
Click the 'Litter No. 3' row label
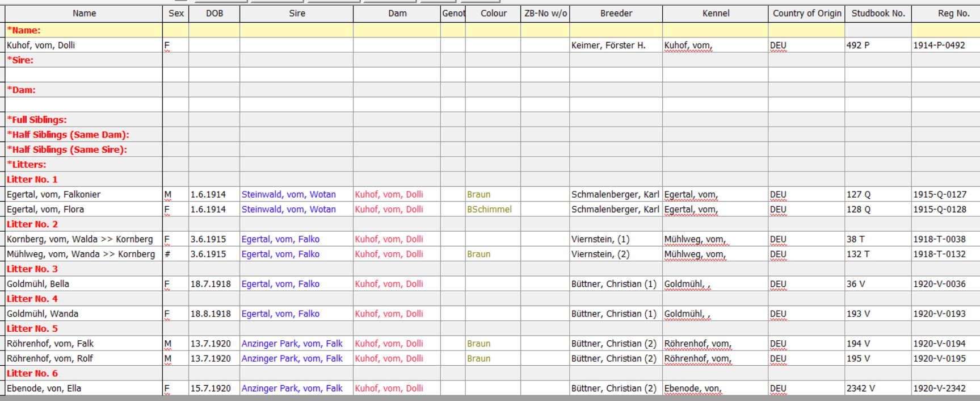[x=32, y=269]
